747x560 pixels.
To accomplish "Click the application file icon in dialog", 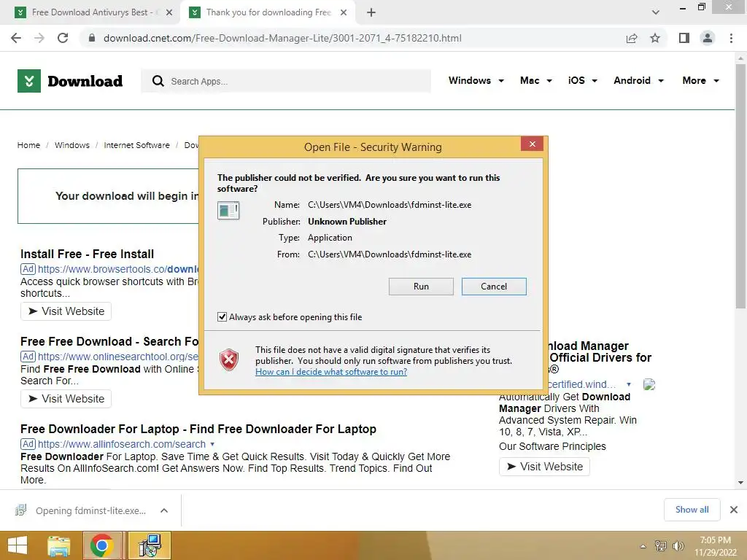I will pyautogui.click(x=228, y=210).
